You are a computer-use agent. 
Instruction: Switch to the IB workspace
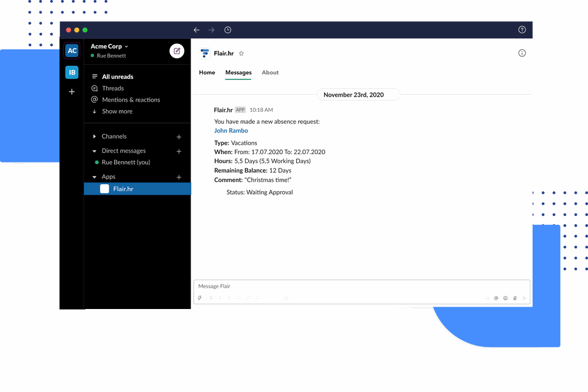(72, 72)
